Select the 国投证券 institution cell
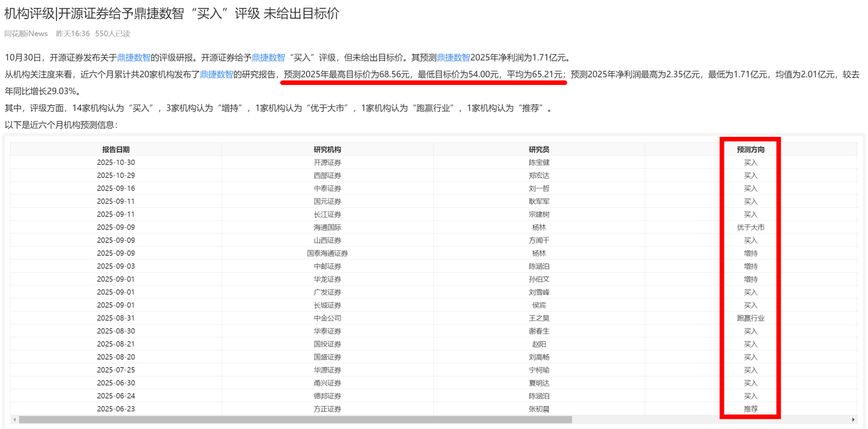Screen dimensions: 868x429 328,344
